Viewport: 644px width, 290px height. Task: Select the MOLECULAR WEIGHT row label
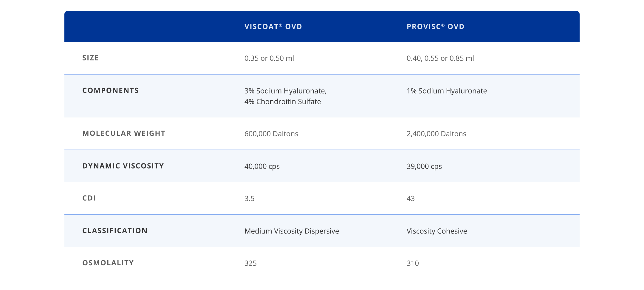pyautogui.click(x=124, y=133)
